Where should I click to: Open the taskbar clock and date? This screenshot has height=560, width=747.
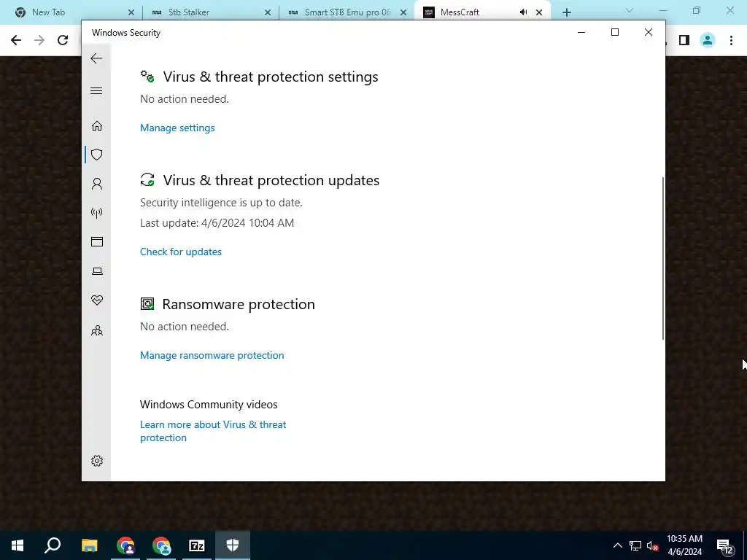pyautogui.click(x=684, y=545)
